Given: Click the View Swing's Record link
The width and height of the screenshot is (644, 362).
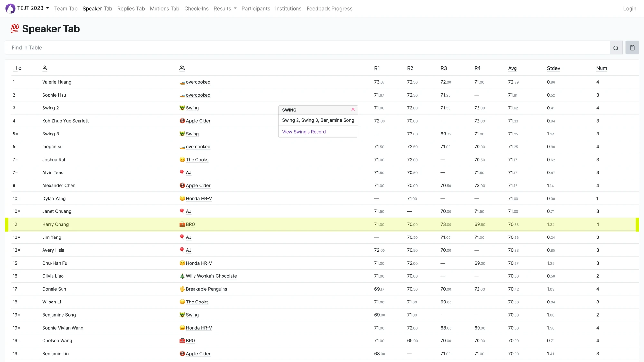Looking at the screenshot, I should click(304, 131).
